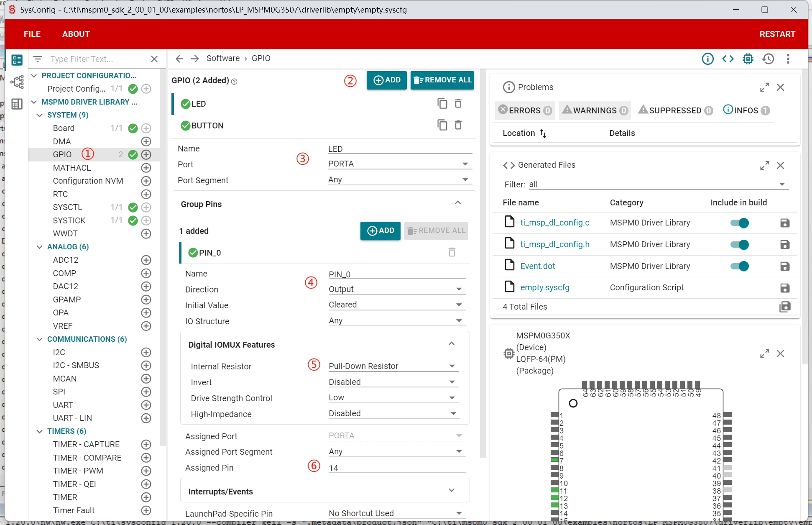Click the RESTART button
The width and height of the screenshot is (812, 525).
point(777,34)
